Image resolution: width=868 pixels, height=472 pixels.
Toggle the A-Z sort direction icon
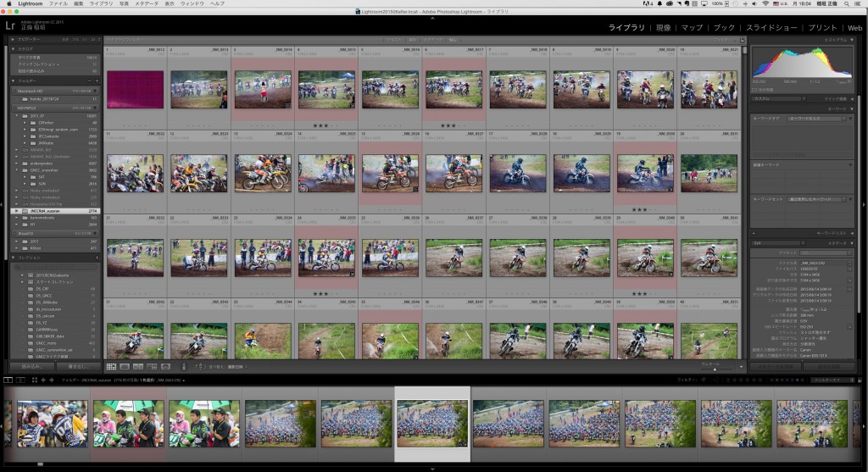click(201, 367)
